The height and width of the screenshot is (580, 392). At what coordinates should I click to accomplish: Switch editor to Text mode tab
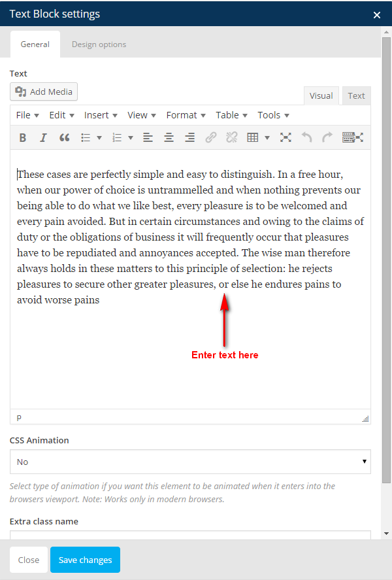pyautogui.click(x=356, y=95)
